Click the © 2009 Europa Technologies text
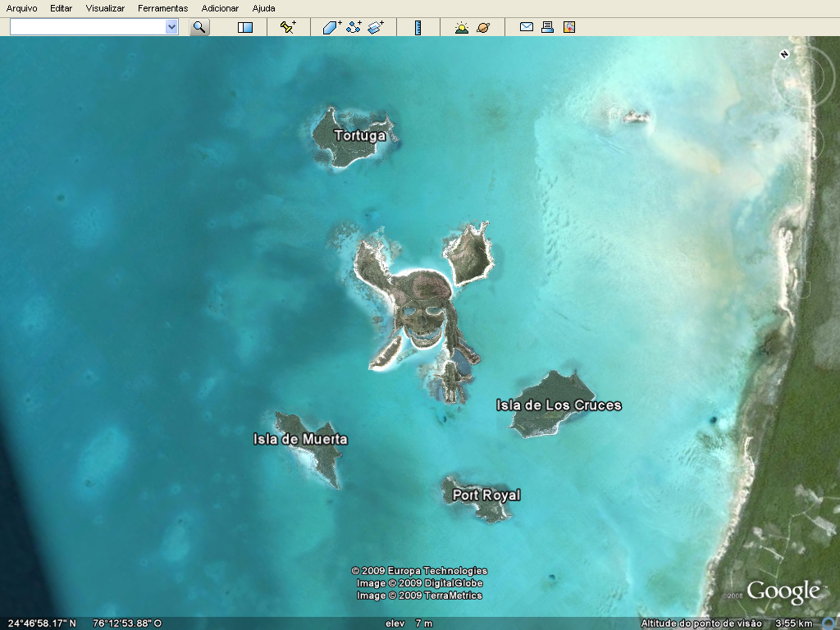840x630 pixels. pos(419,571)
